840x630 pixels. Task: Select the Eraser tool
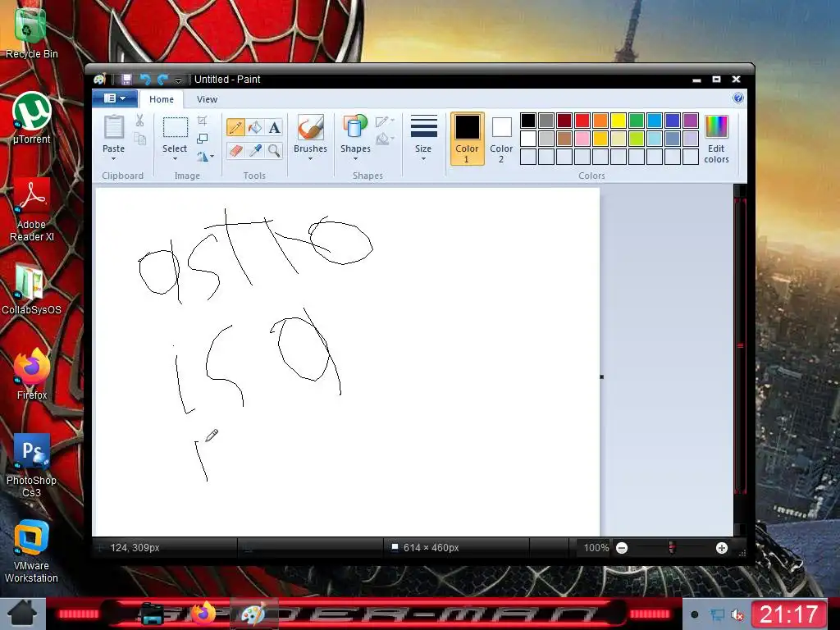tap(235, 151)
